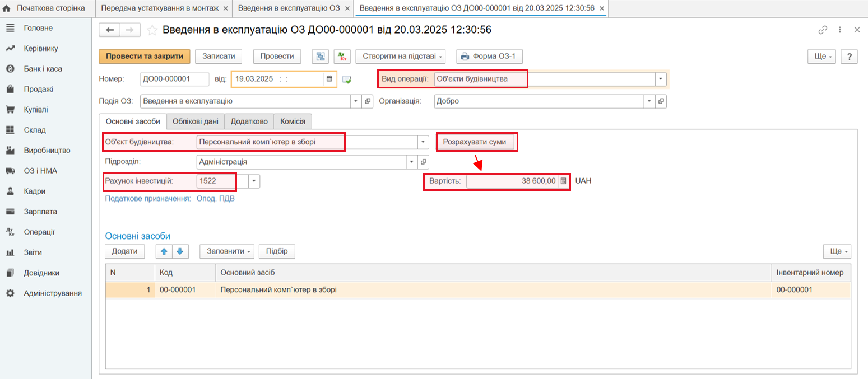
Task: Open the Виробництво section
Action: pos(47,151)
